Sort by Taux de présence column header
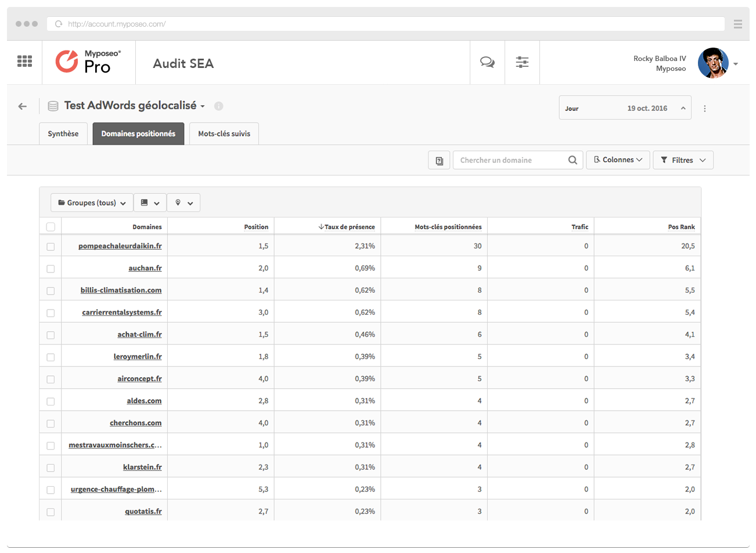756x553 pixels. [347, 227]
